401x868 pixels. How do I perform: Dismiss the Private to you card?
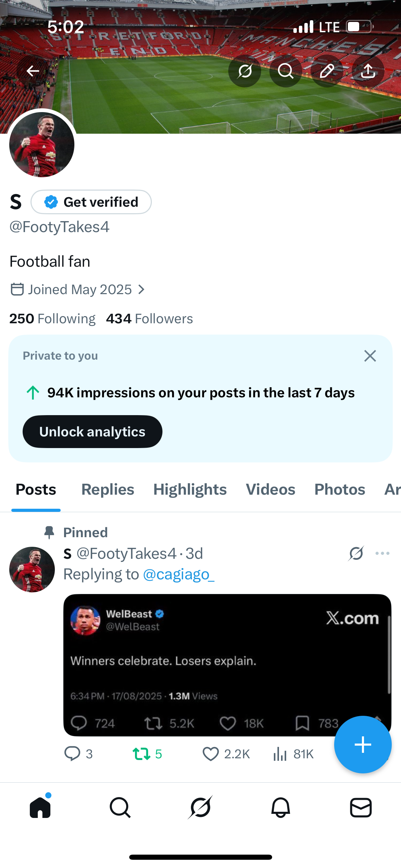coord(370,356)
